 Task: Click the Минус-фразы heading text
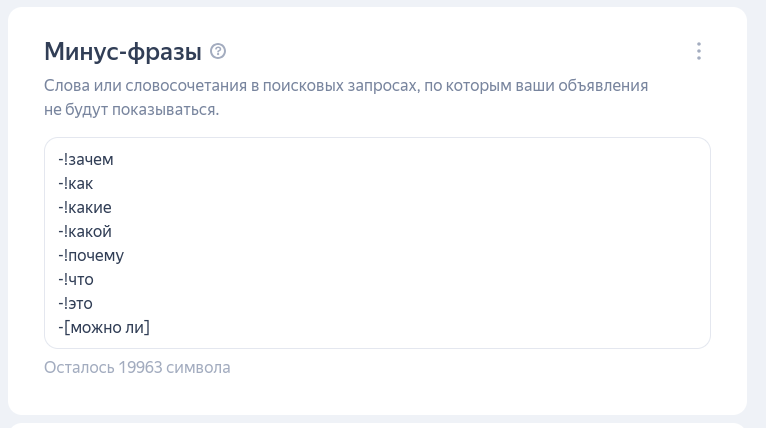click(x=123, y=51)
